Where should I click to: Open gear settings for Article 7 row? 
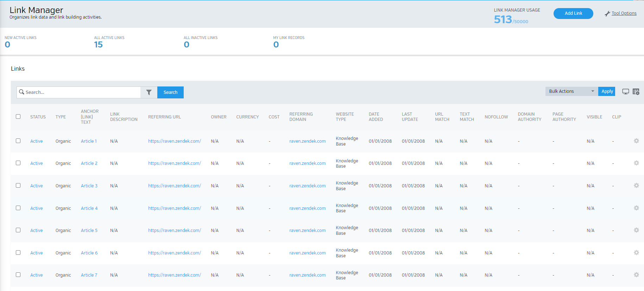pyautogui.click(x=636, y=275)
